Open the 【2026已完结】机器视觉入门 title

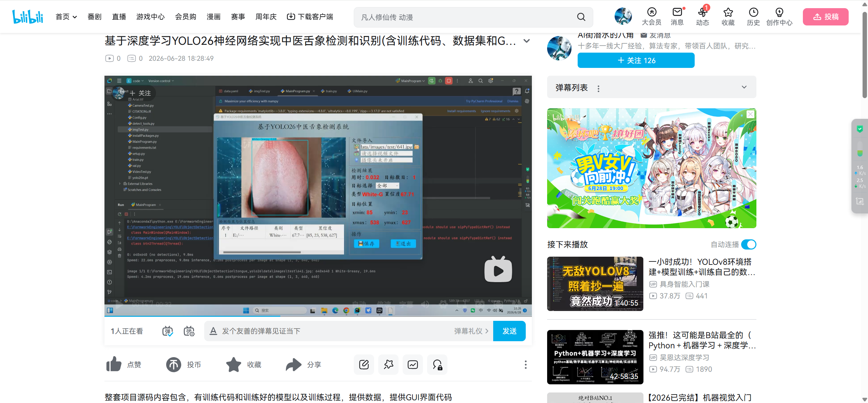tap(700, 398)
